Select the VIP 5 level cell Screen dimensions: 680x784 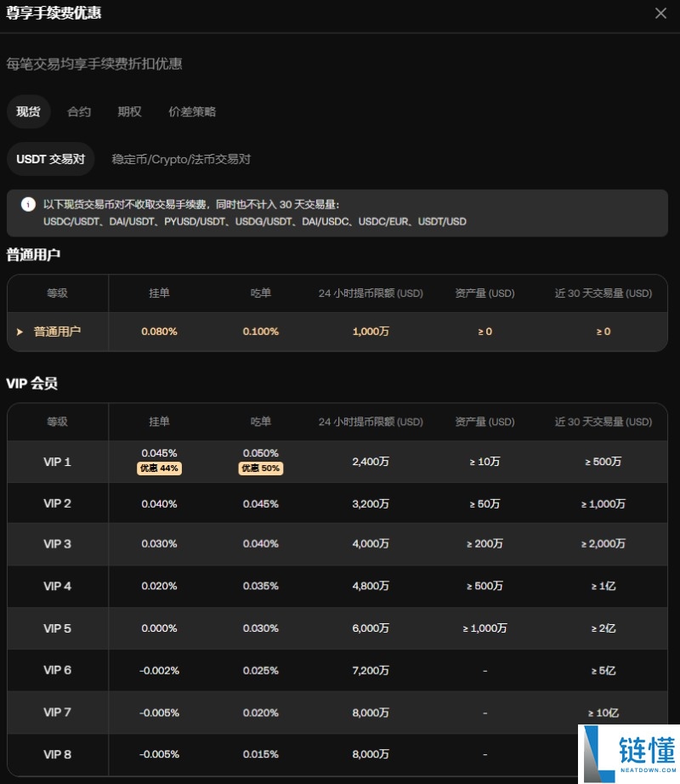coord(58,628)
